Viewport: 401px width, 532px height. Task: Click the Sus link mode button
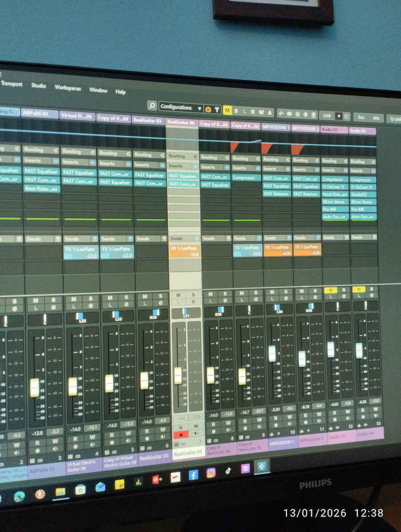(x=361, y=117)
